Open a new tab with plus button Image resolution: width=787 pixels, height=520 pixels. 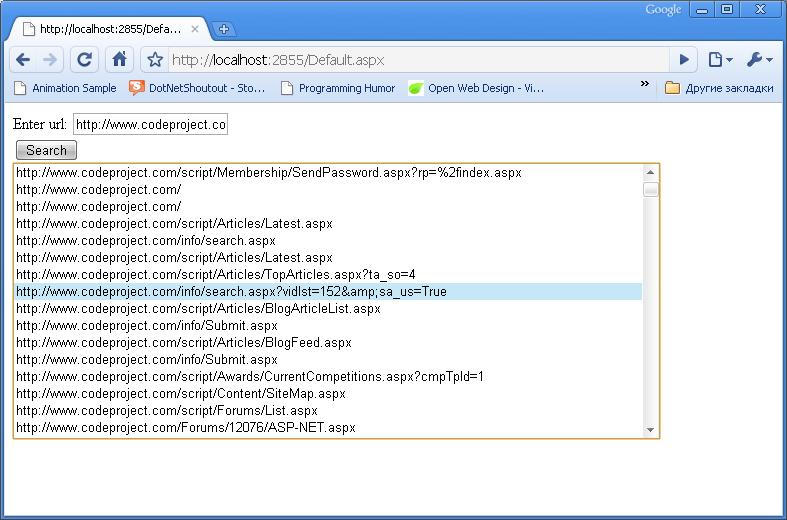coord(224,29)
